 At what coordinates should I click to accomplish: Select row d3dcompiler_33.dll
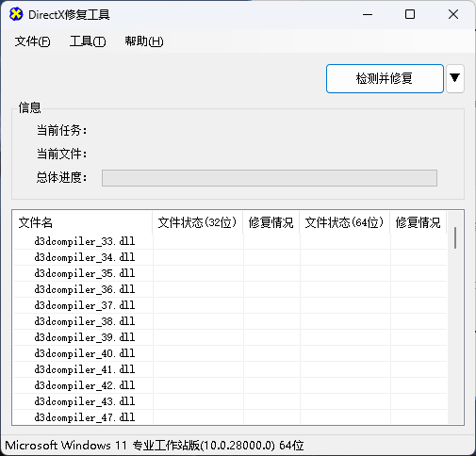(230, 241)
